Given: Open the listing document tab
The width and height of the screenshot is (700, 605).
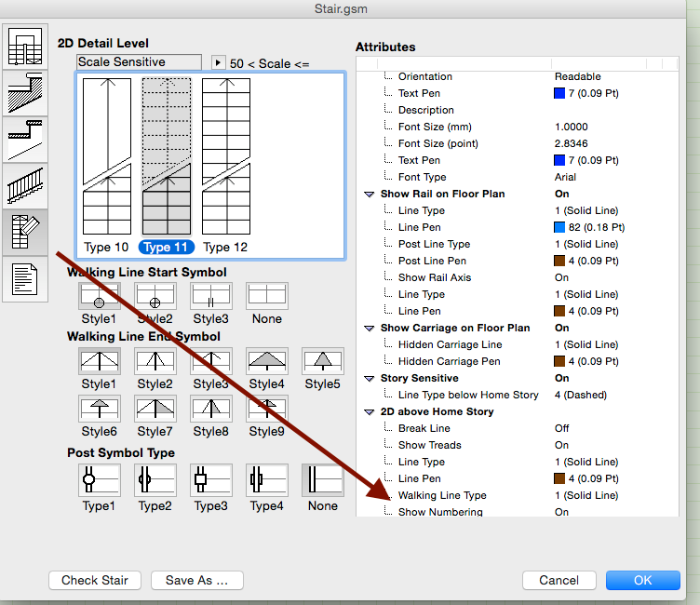Looking at the screenshot, I should coord(25,279).
